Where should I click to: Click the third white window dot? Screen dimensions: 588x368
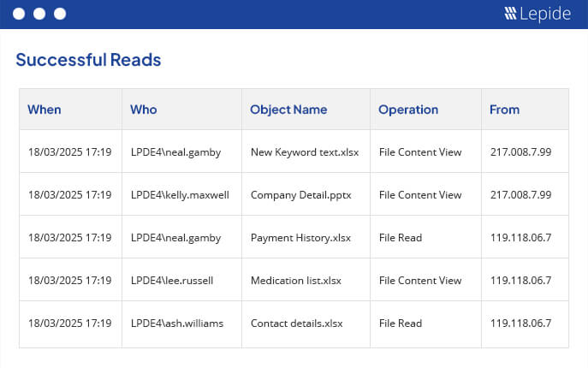60,14
